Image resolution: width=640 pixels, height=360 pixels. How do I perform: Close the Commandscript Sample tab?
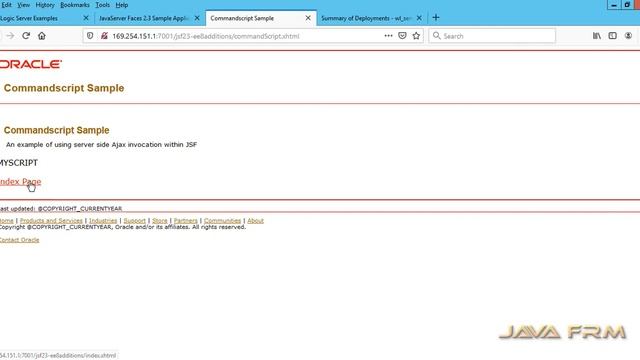point(308,18)
